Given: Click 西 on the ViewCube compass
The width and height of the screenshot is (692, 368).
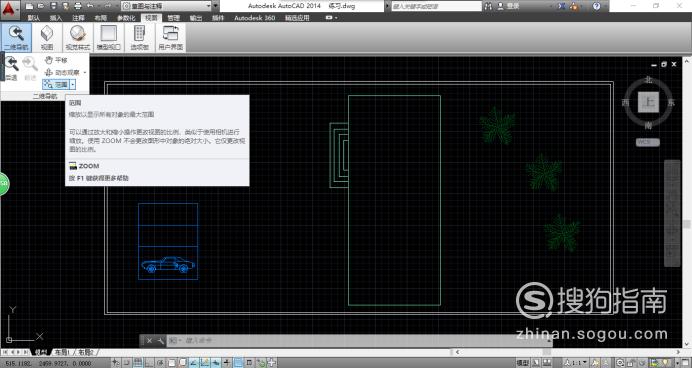Looking at the screenshot, I should (x=625, y=102).
